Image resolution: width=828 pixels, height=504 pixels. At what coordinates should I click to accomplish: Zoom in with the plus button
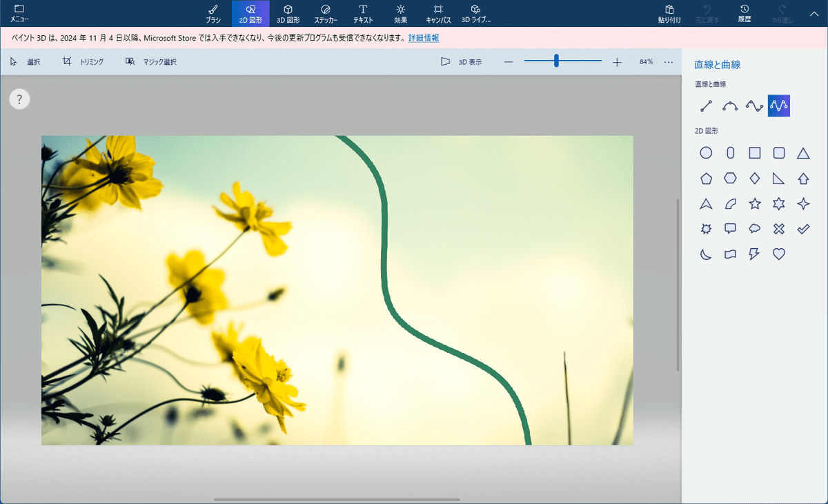pos(617,62)
